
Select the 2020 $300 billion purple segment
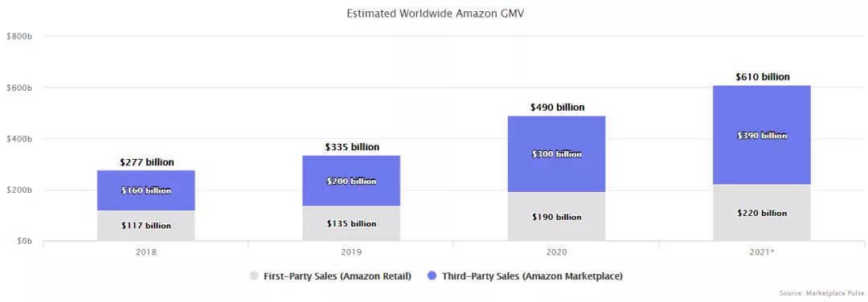[556, 153]
